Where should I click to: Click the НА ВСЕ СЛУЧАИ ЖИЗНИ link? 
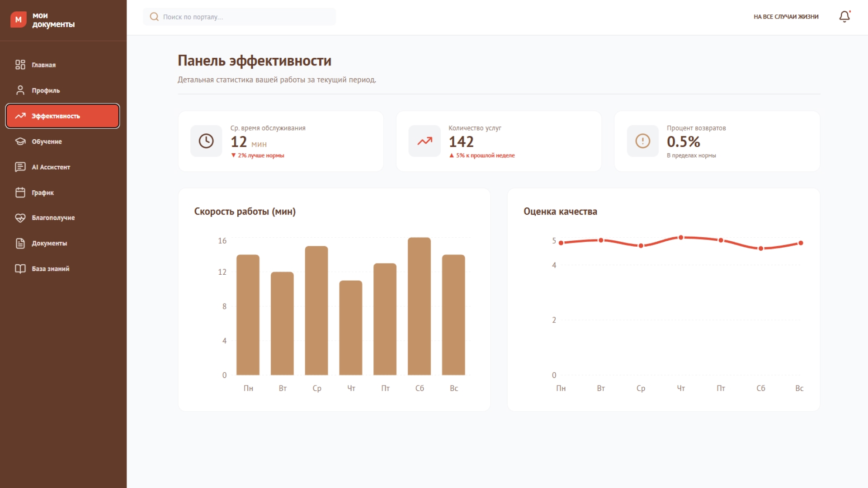click(786, 17)
